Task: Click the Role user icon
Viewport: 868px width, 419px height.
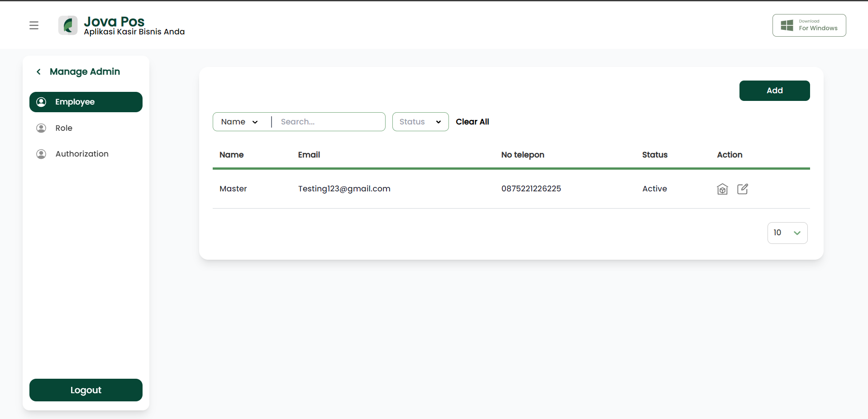Action: pyautogui.click(x=41, y=128)
